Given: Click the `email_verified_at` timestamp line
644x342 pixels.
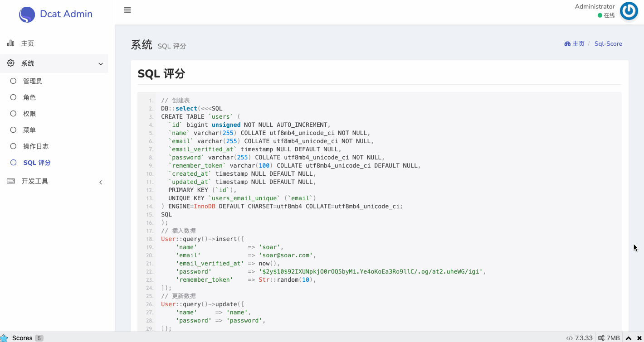Looking at the screenshot, I should pyautogui.click(x=254, y=149).
